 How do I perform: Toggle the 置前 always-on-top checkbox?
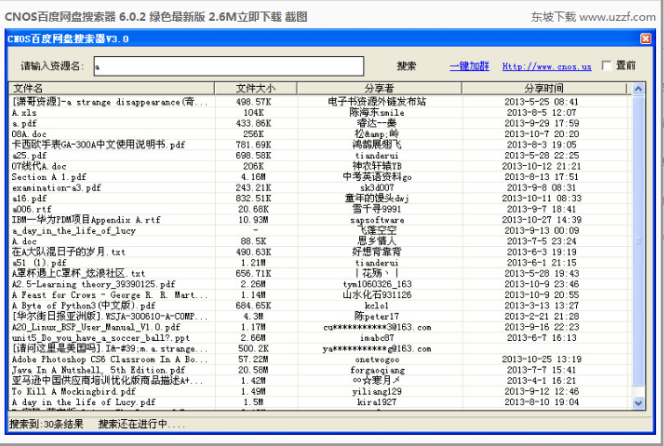pos(607,66)
